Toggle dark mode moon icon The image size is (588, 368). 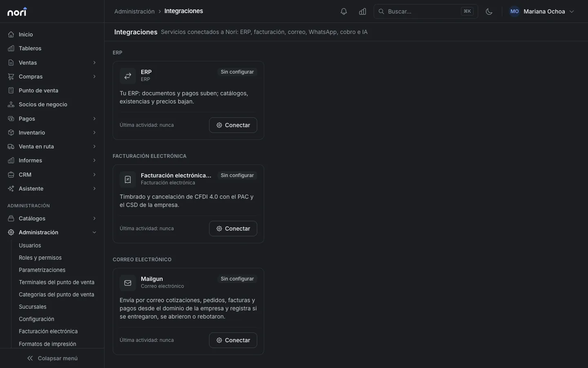tap(489, 11)
